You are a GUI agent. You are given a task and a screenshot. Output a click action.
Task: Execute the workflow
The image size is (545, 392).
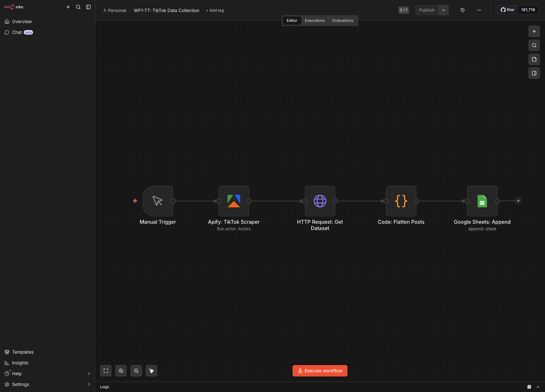coord(320,371)
